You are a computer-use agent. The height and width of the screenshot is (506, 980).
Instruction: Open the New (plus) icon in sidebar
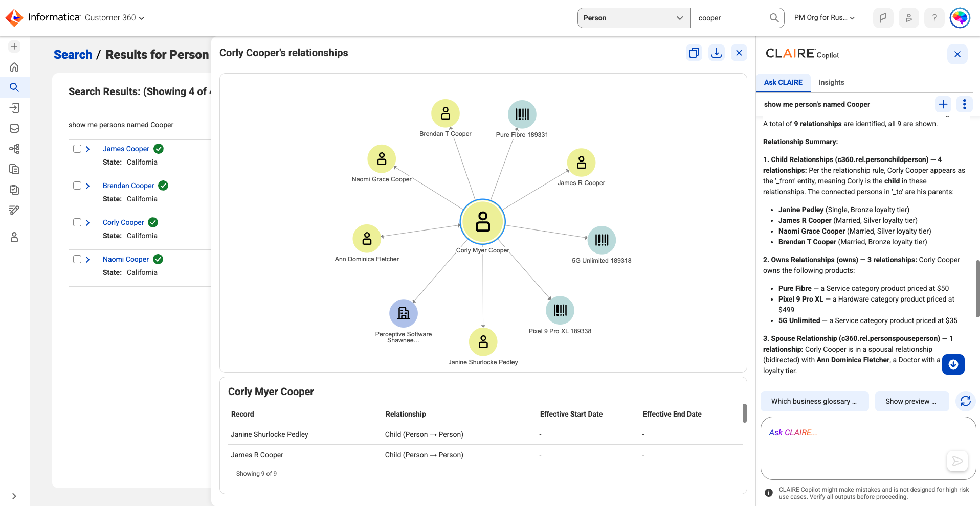pos(14,47)
